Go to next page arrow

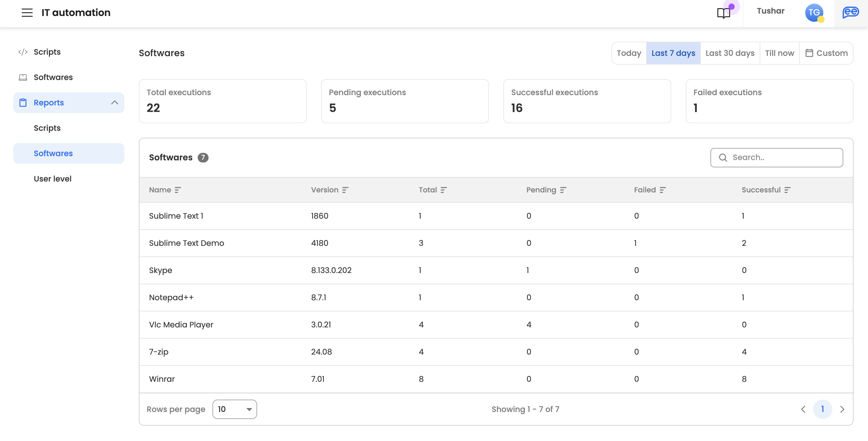(x=842, y=409)
